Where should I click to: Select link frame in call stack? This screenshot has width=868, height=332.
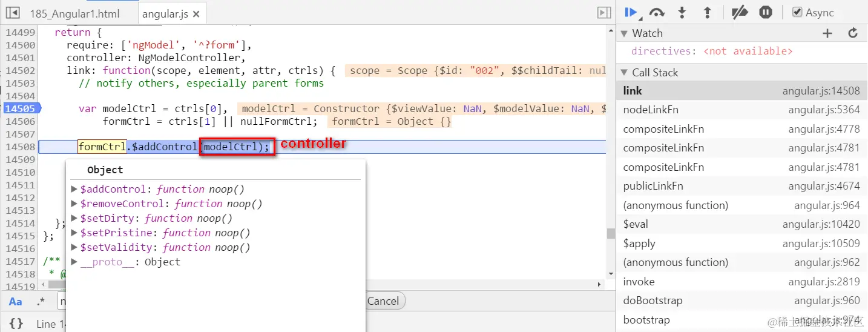[741, 91]
